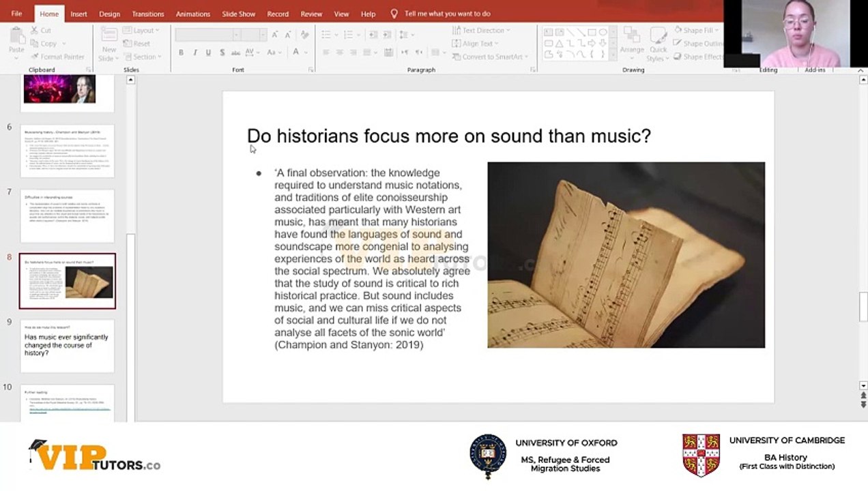Open the Text Direction dropdown

tap(481, 31)
